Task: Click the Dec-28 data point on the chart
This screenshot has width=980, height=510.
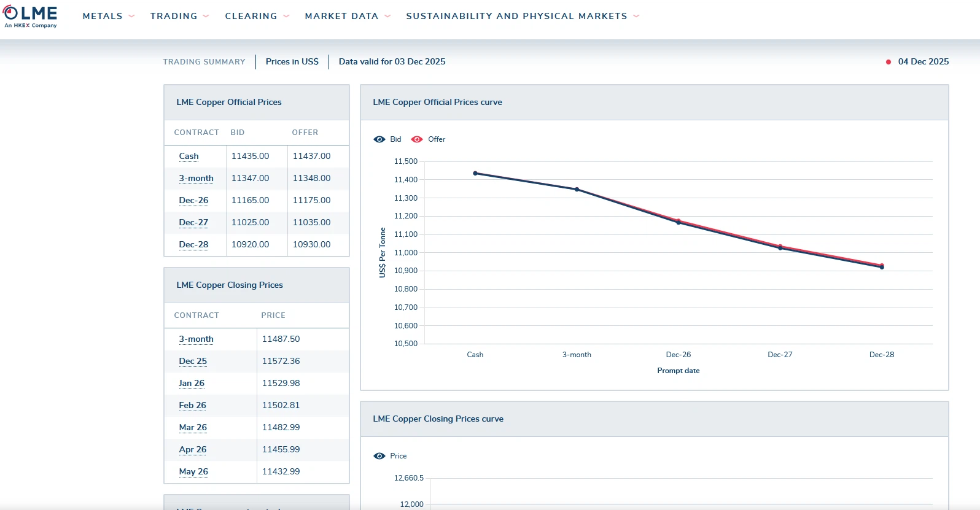Action: tap(882, 267)
